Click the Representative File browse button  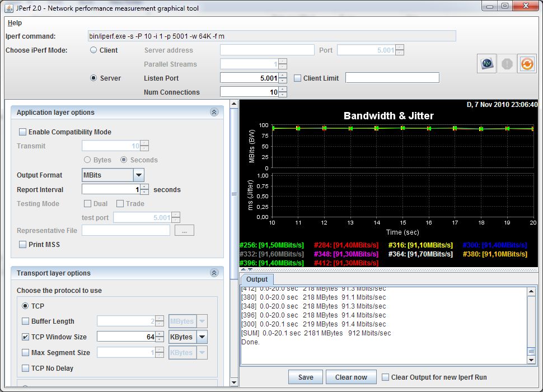coord(184,230)
